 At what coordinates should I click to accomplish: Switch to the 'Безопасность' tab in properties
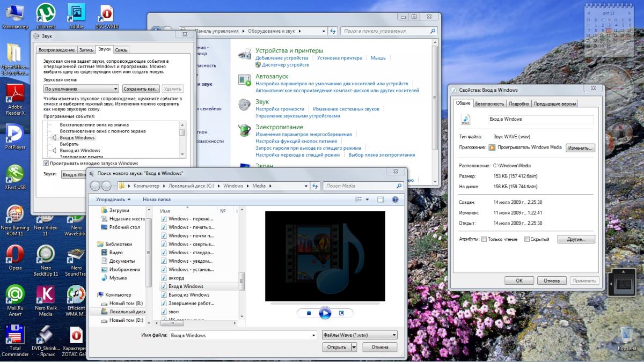point(489,104)
